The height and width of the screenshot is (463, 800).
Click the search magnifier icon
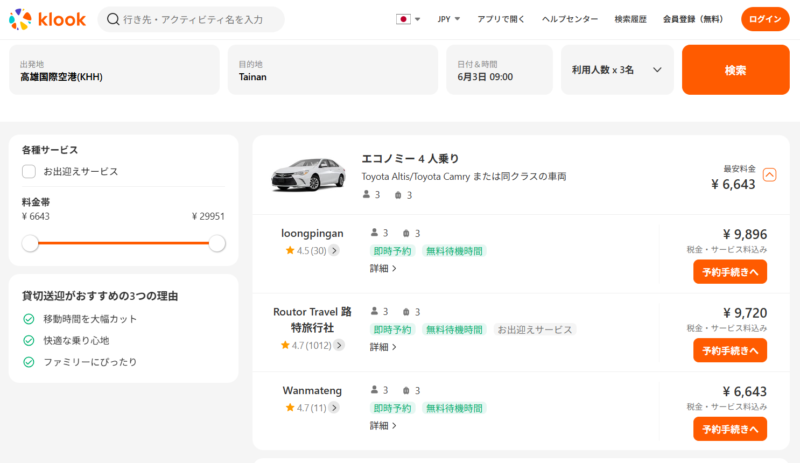(x=113, y=19)
